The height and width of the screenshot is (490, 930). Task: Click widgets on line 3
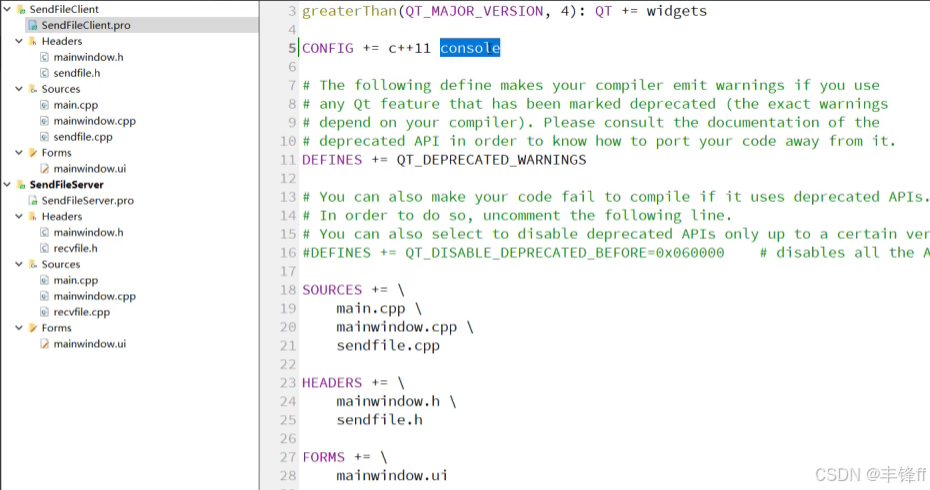(677, 11)
